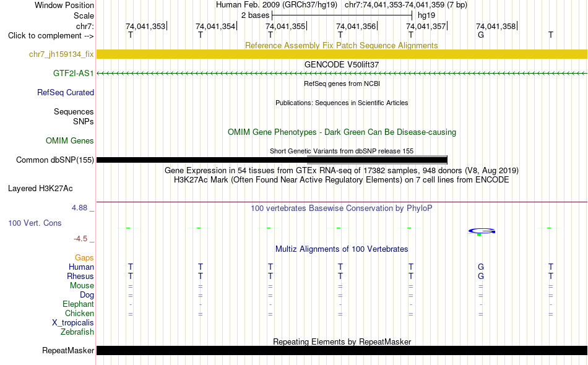Viewport: 588px width, 365px height.
Task: Click Repeating Elements by RepeatMasker title
Action: tap(342, 341)
